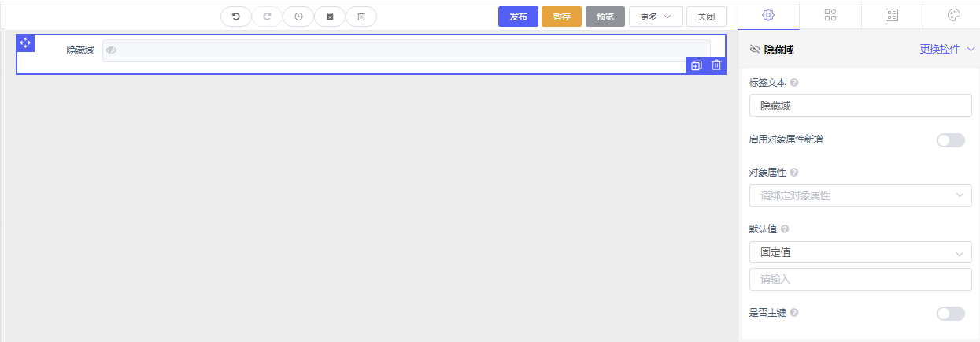Viewport: 980px width, 342px height.
Task: Open the 对象属性 binding dropdown
Action: point(860,195)
